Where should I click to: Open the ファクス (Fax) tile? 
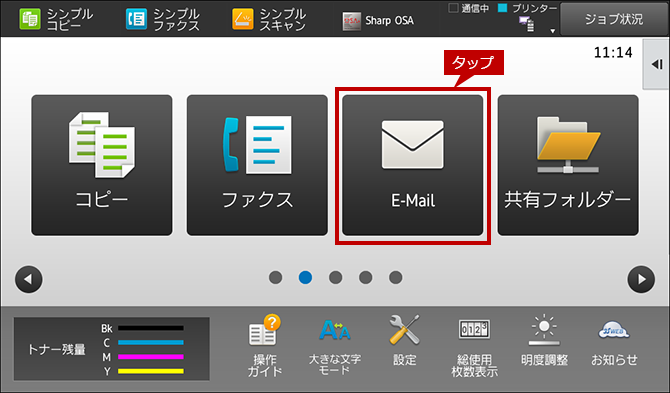257,165
